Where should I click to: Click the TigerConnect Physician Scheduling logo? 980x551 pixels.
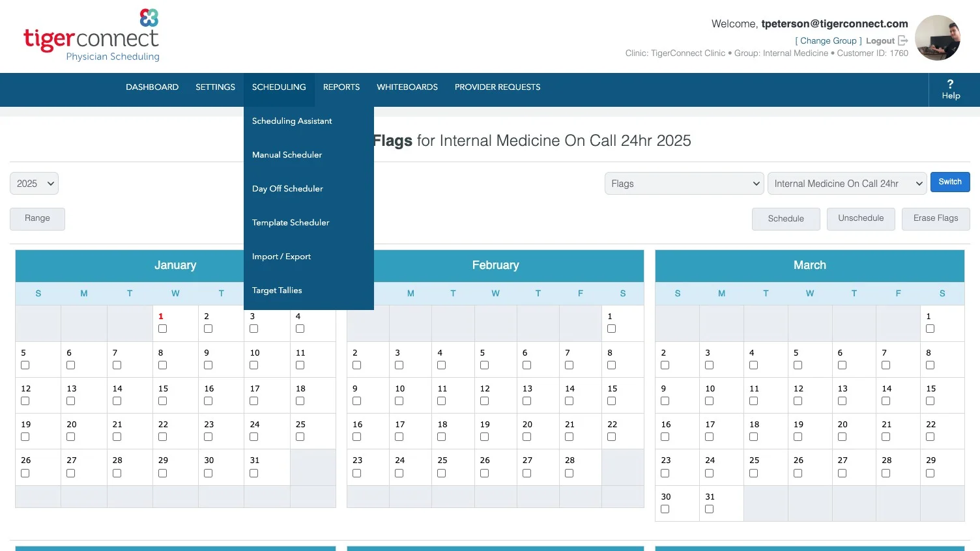point(91,35)
